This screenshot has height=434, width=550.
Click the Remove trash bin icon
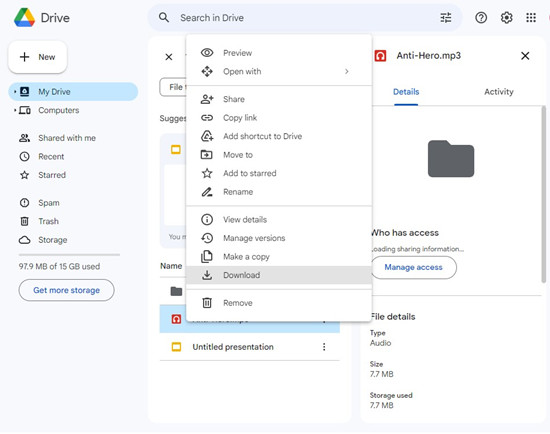click(207, 303)
